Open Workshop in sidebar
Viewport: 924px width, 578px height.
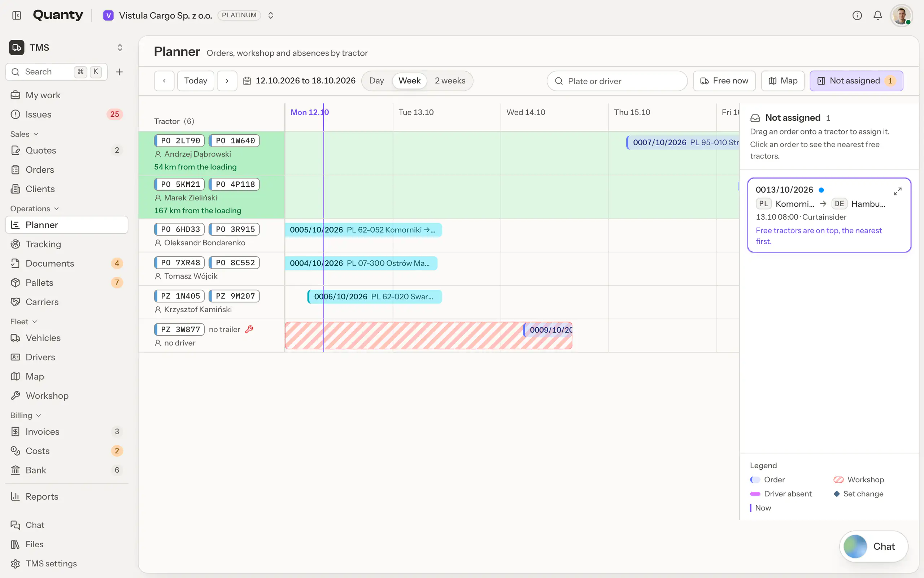point(67,395)
